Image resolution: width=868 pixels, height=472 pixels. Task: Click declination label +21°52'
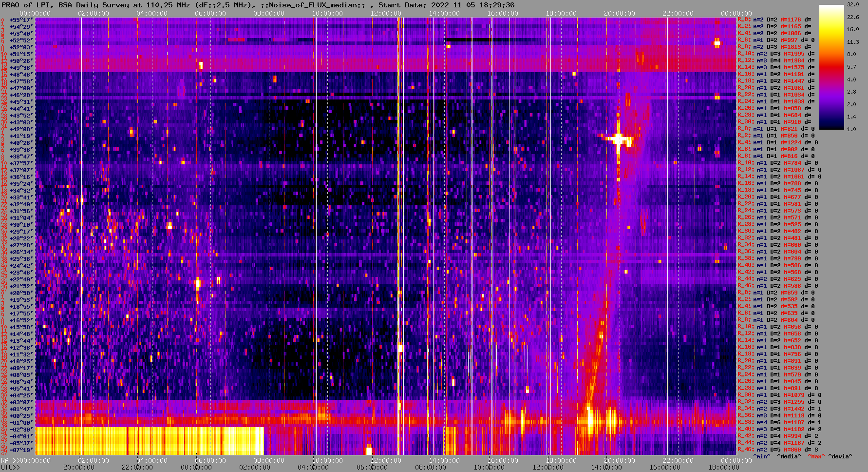coord(21,286)
